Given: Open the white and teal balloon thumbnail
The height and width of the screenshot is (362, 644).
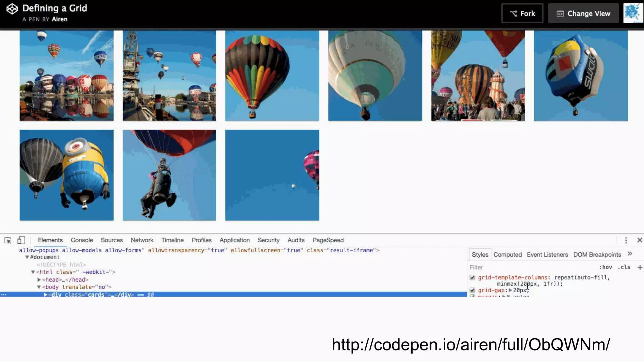Looking at the screenshot, I should point(375,75).
